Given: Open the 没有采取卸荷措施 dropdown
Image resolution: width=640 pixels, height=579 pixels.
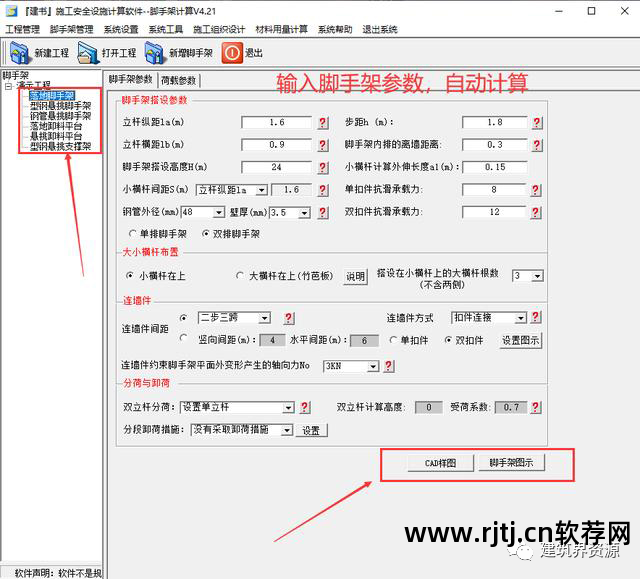Looking at the screenshot, I should (x=287, y=430).
